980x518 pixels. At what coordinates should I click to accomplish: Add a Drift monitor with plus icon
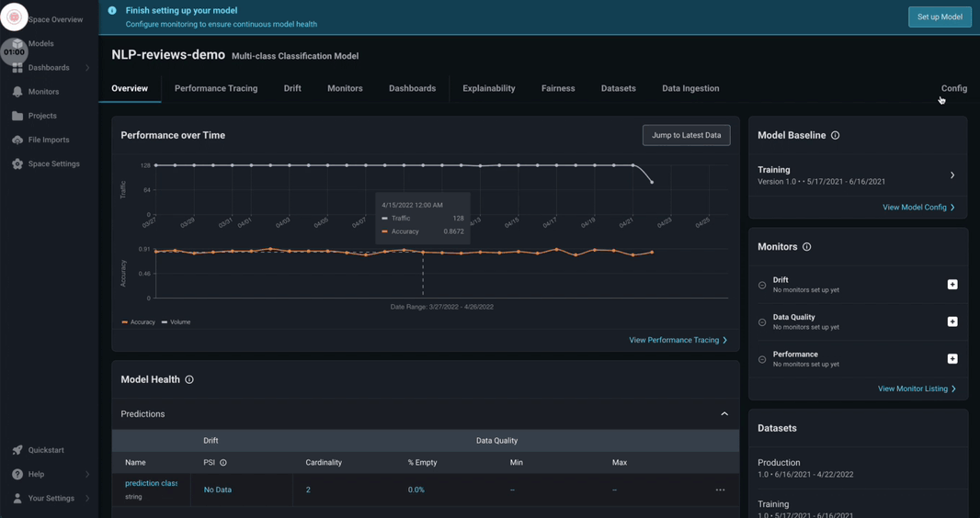[952, 285]
